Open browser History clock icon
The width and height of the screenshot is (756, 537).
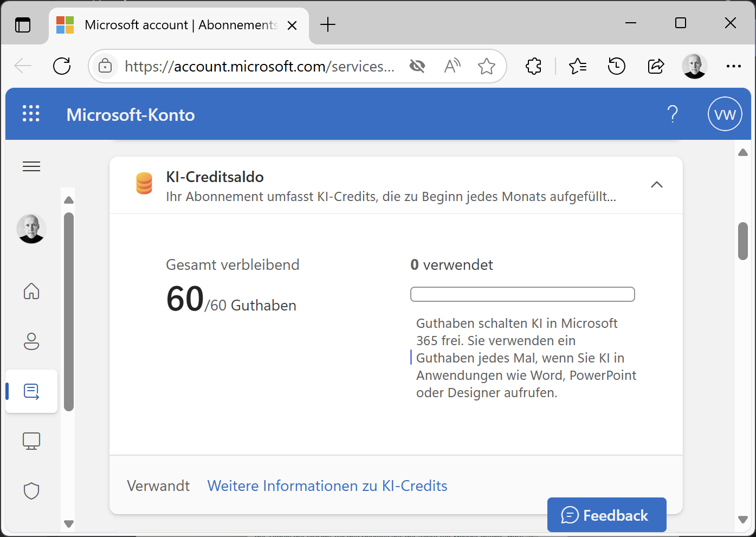617,66
